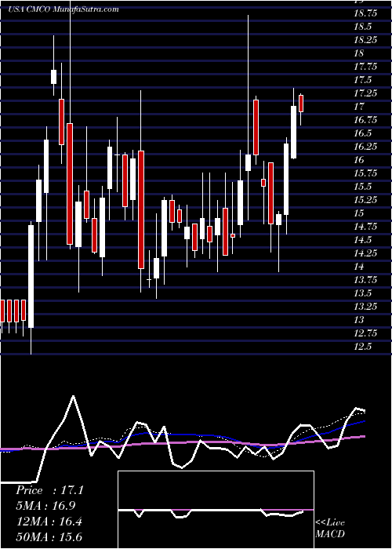Click the 17.5 price axis label
The height and width of the screenshot is (549, 392).
(365, 80)
